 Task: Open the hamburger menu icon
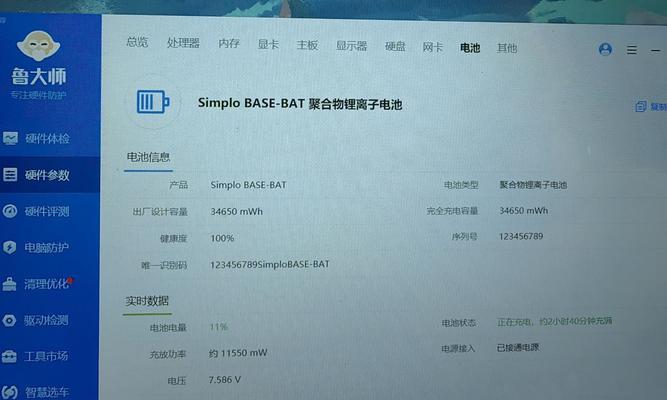[x=632, y=50]
